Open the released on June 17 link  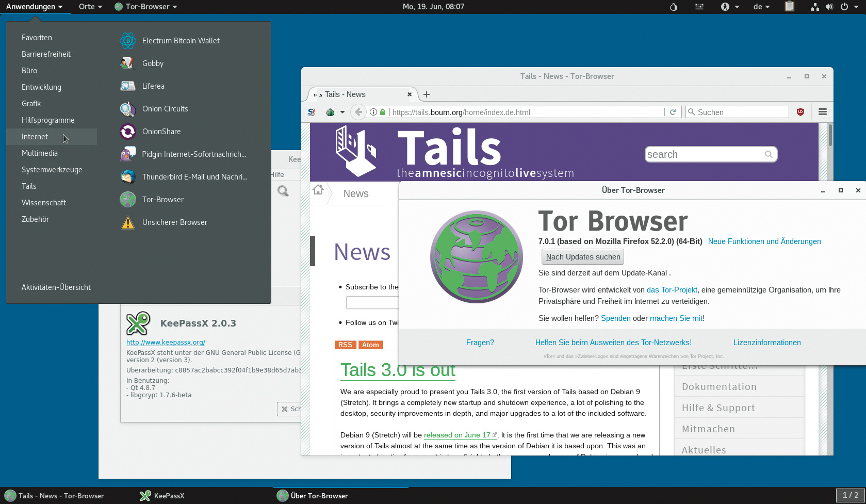[x=460, y=435]
